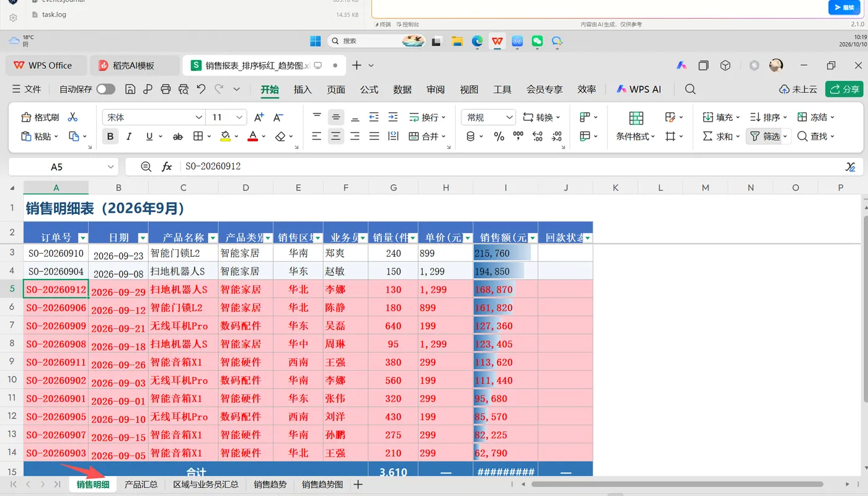Image resolution: width=868 pixels, height=496 pixels.
Task: Switch to the 数据 ribbon tab
Action: [402, 89]
